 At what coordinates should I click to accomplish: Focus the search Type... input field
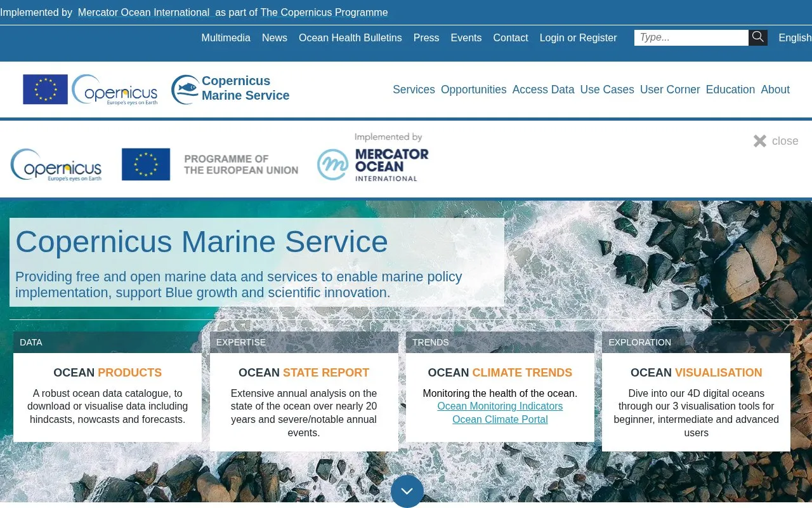691,37
